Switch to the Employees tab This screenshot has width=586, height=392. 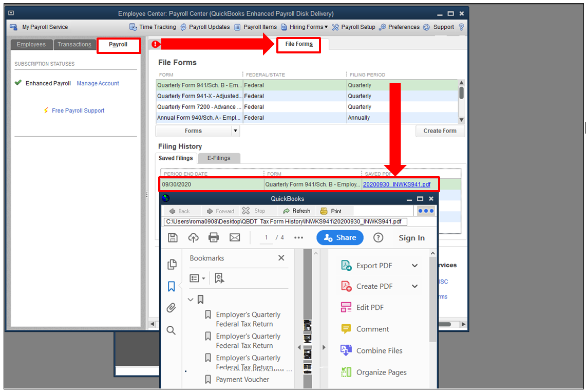31,45
